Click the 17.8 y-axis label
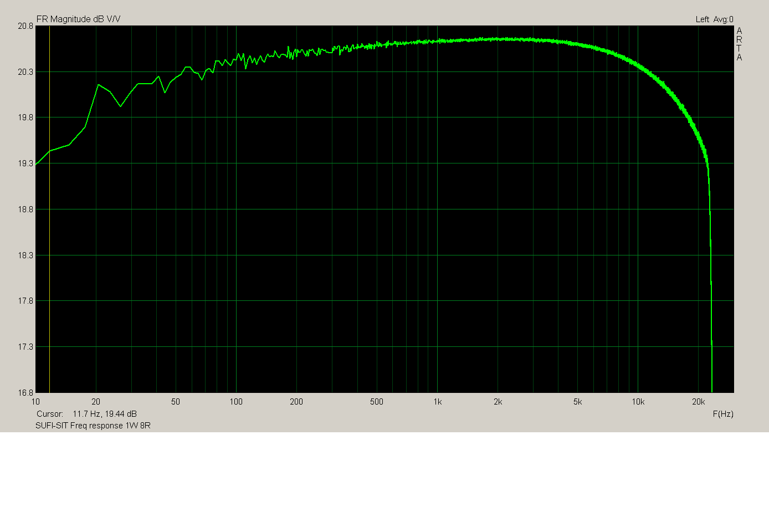 click(25, 301)
